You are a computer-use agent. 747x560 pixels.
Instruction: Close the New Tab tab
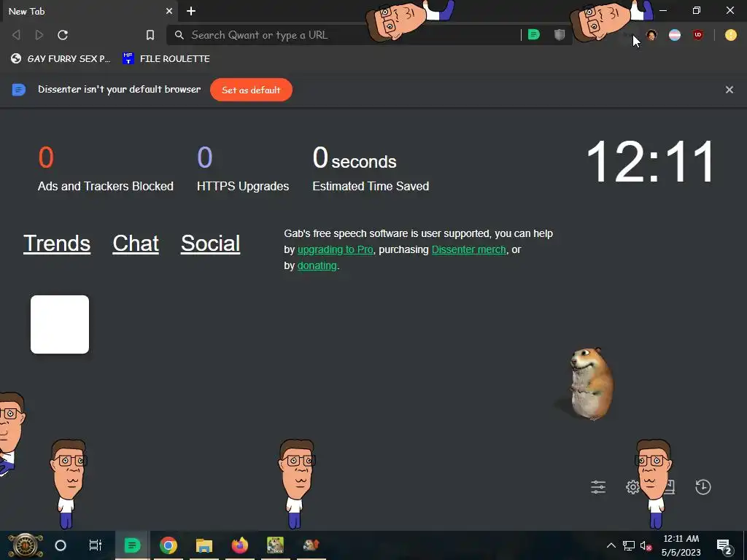169,11
